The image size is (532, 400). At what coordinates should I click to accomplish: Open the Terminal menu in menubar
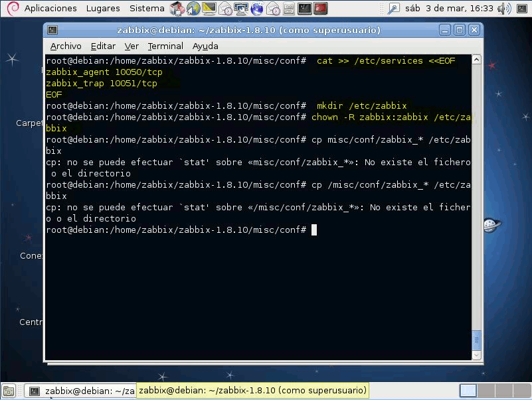coord(165,46)
